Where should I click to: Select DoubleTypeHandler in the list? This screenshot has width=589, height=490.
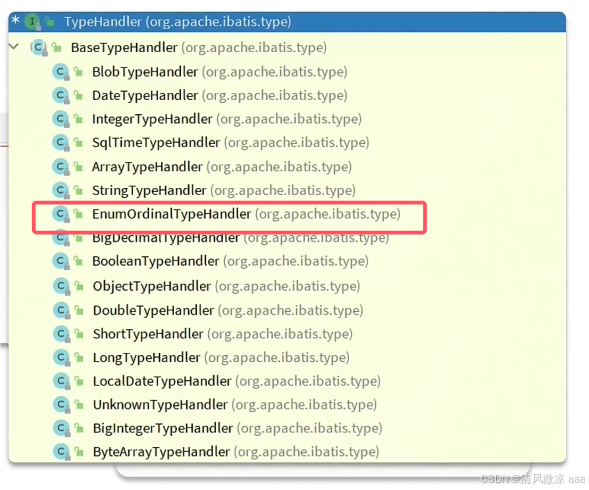[228, 310]
